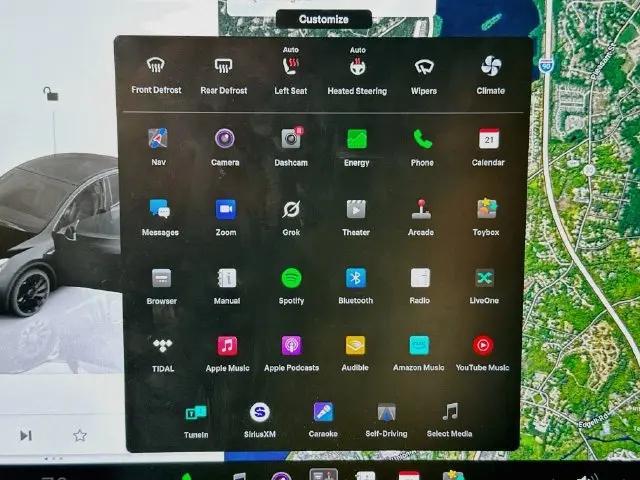The image size is (640, 480).
Task: Launch Amazon Music
Action: click(x=419, y=353)
